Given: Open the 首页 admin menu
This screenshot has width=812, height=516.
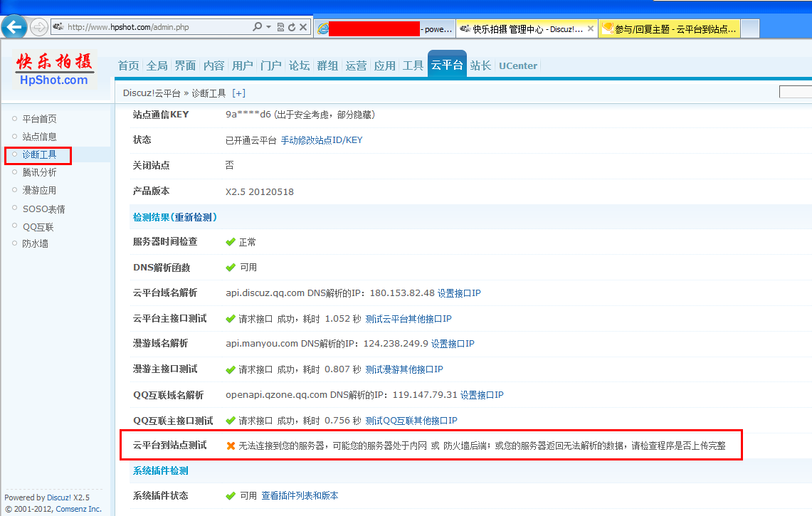Looking at the screenshot, I should tap(128, 65).
